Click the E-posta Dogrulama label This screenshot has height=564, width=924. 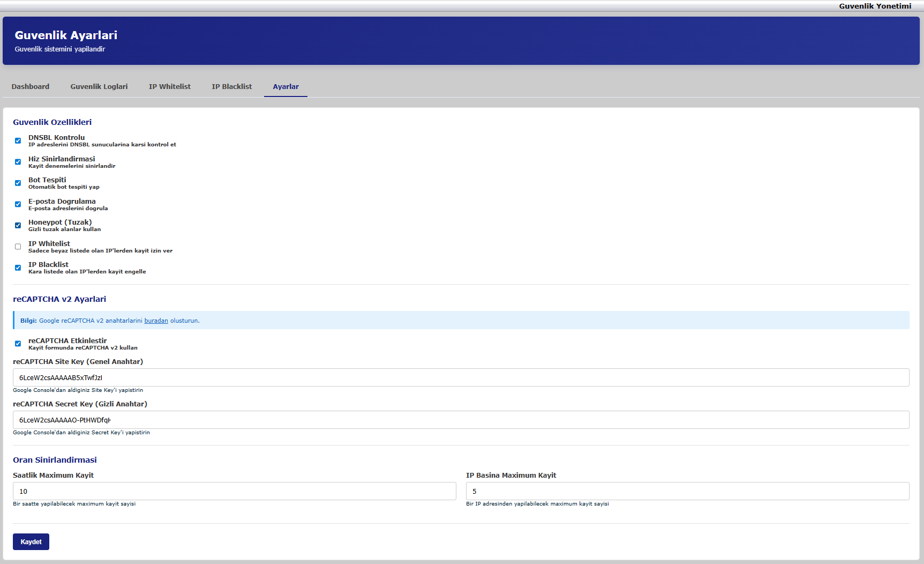62,202
